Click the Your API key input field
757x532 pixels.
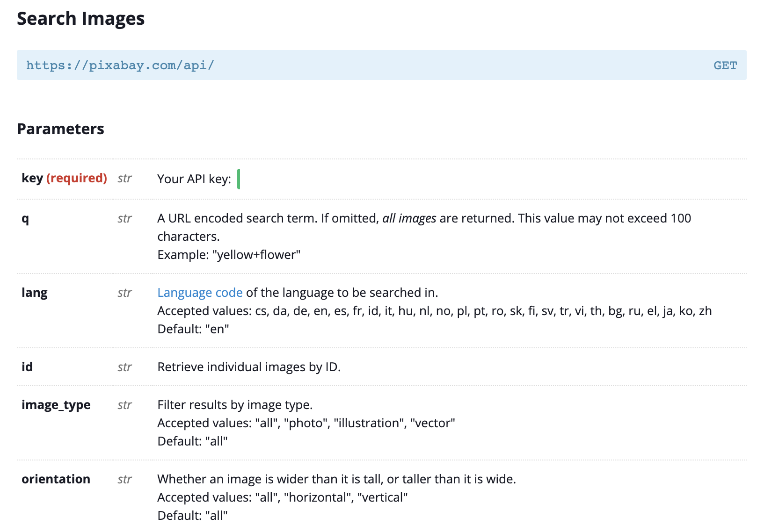[x=378, y=179]
